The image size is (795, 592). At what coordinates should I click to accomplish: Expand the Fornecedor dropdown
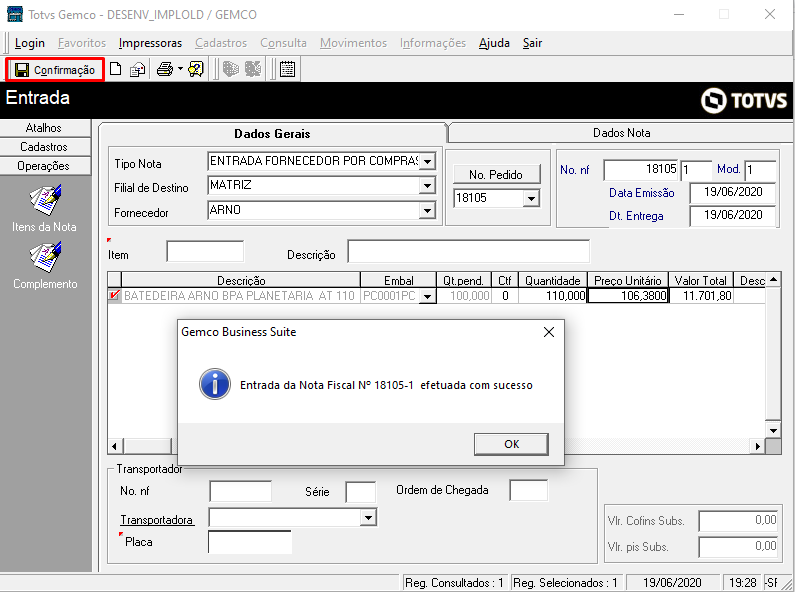[427, 210]
